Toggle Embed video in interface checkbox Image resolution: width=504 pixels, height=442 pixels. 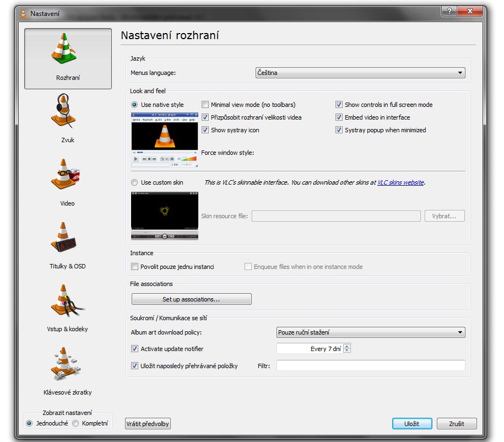click(339, 117)
